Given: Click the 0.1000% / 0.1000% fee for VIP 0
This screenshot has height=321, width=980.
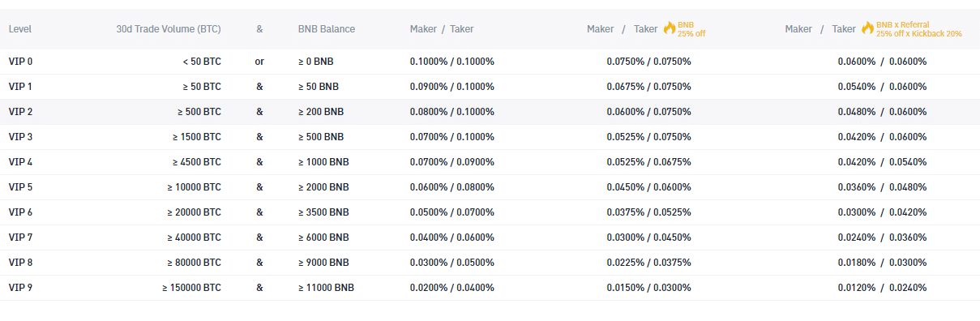Looking at the screenshot, I should 452,62.
